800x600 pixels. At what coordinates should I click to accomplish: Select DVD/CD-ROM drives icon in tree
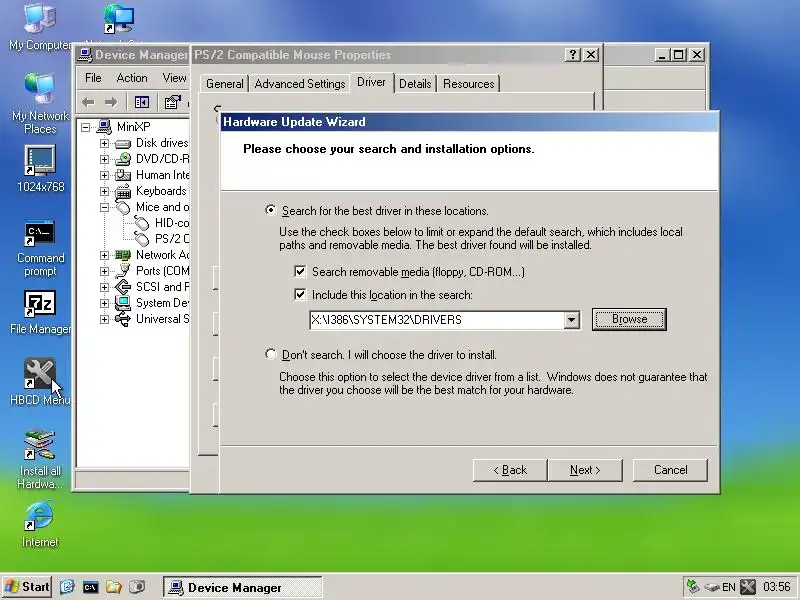123,159
